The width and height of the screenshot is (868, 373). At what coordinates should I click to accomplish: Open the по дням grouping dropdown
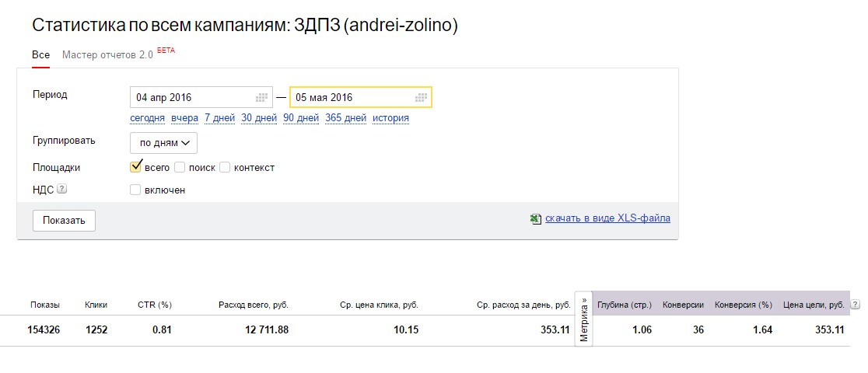pos(163,143)
